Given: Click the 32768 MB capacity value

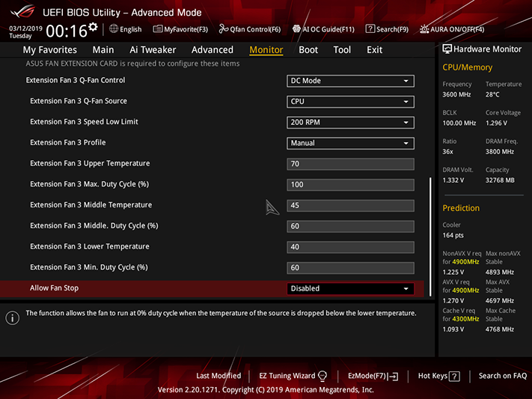Looking at the screenshot, I should point(500,180).
